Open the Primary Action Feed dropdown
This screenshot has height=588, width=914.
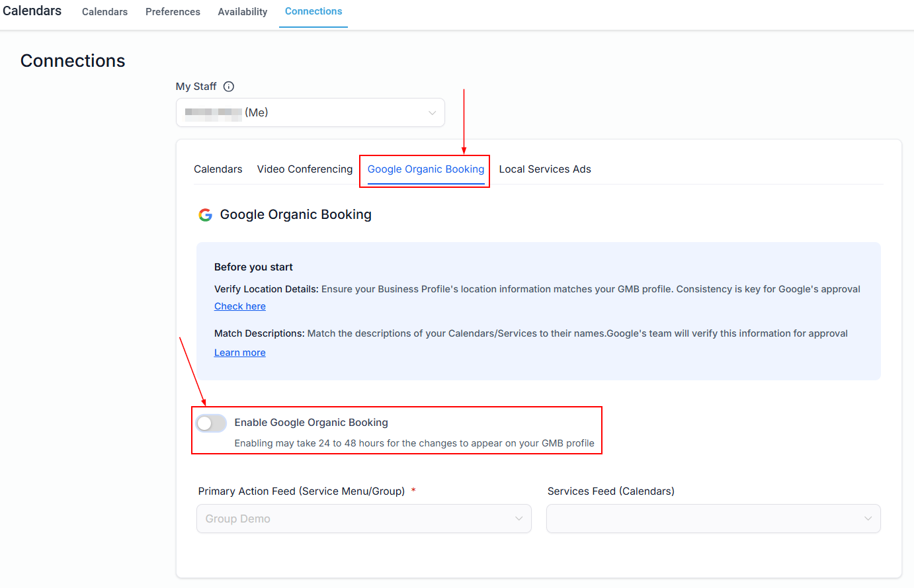point(363,519)
